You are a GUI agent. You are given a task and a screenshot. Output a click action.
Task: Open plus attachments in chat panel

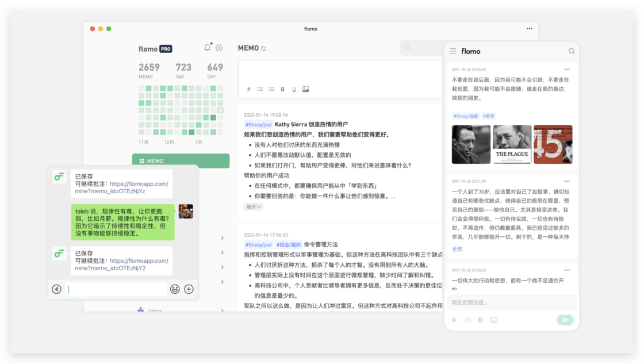pos(189,289)
